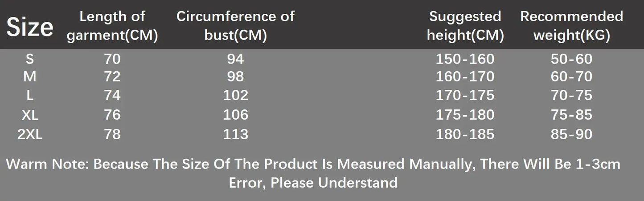
Task: Click garment length value 78
Action: coord(112,134)
